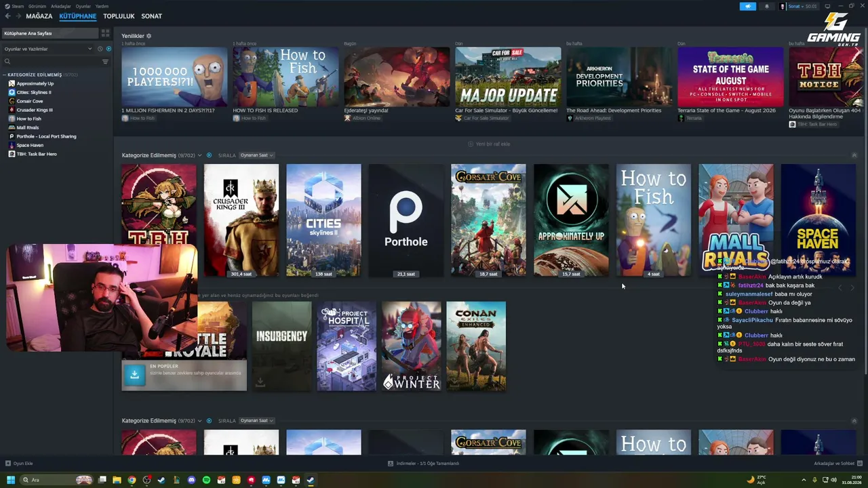
Task: Go back with the Steam back arrow
Action: [9, 16]
